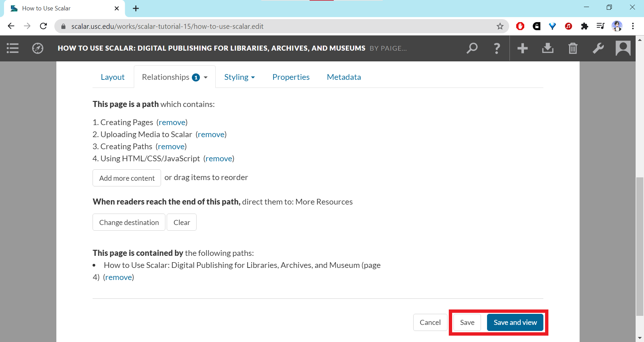Bookmark page with star icon

click(x=500, y=26)
